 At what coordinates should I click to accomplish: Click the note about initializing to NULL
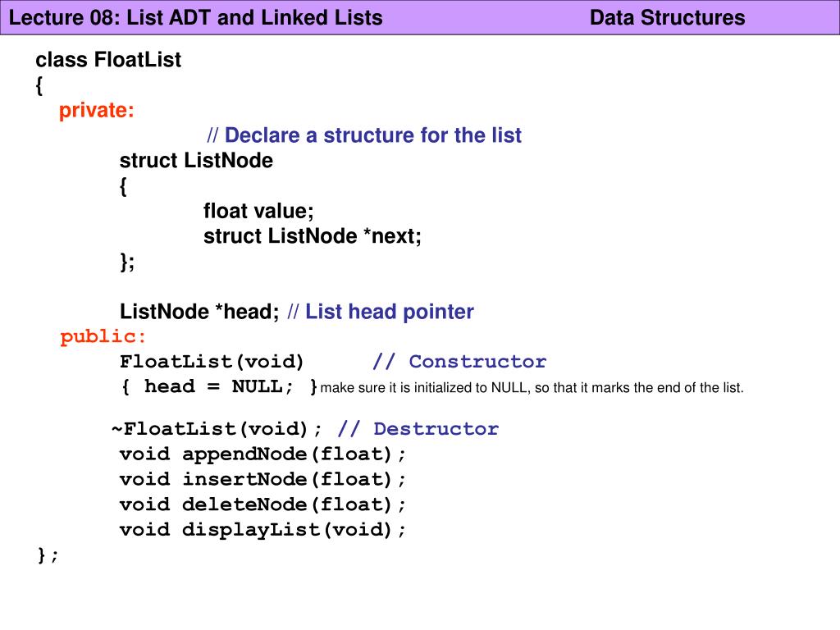click(x=532, y=387)
